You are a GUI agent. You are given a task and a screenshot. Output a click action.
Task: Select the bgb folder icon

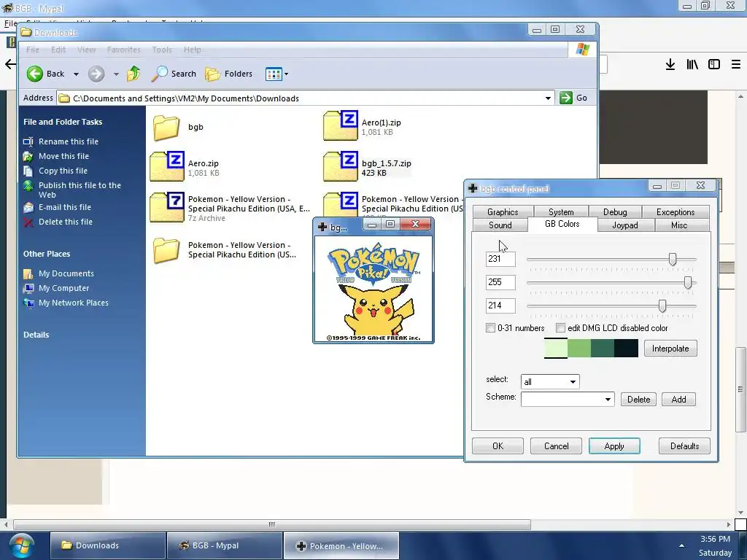(x=166, y=127)
